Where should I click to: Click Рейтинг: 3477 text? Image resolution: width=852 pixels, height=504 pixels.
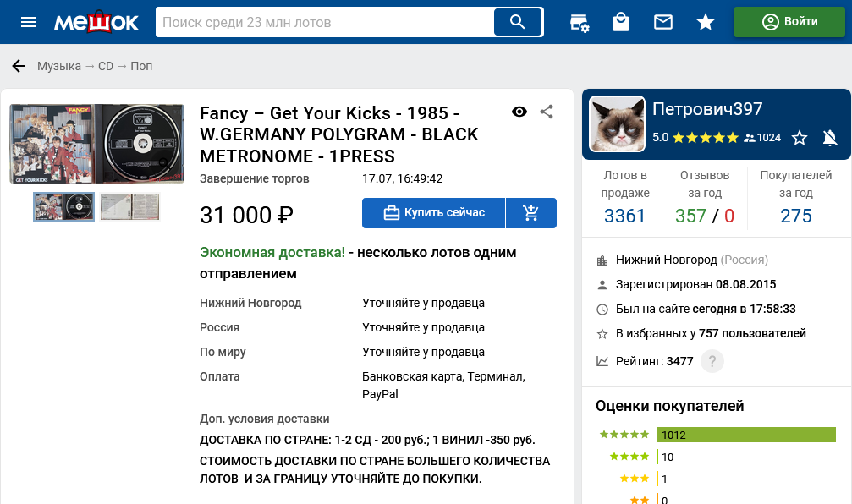(x=654, y=361)
